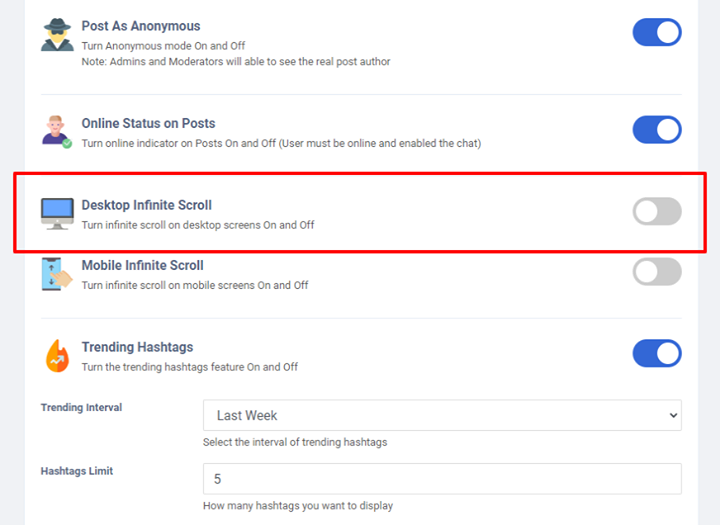Disable the Post As Anonymous toggle

657,32
